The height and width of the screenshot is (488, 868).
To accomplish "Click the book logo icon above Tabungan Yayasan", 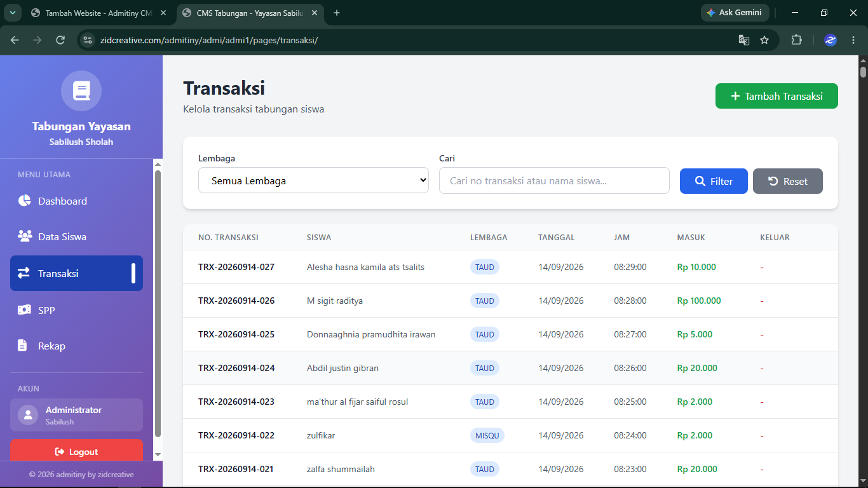I will pos(81,91).
